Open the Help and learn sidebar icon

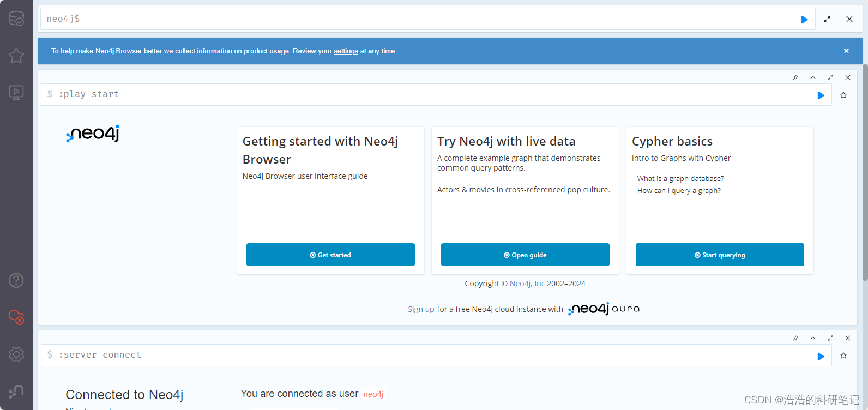coord(16,280)
